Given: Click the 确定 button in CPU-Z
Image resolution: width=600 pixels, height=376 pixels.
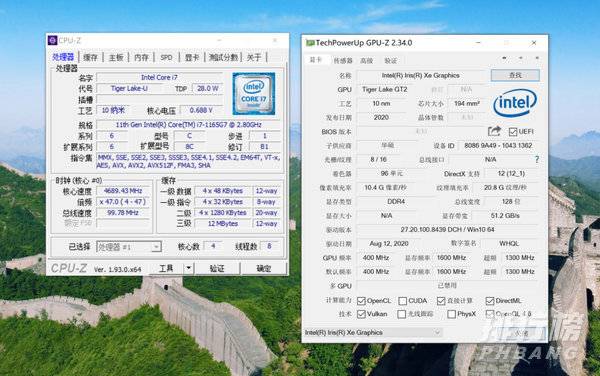Looking at the screenshot, I should [264, 268].
